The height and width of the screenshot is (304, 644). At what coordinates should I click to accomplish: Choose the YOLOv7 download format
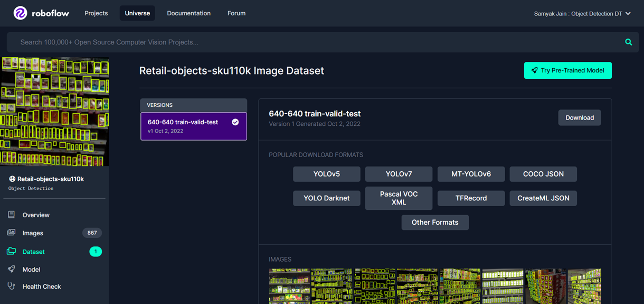click(x=399, y=174)
